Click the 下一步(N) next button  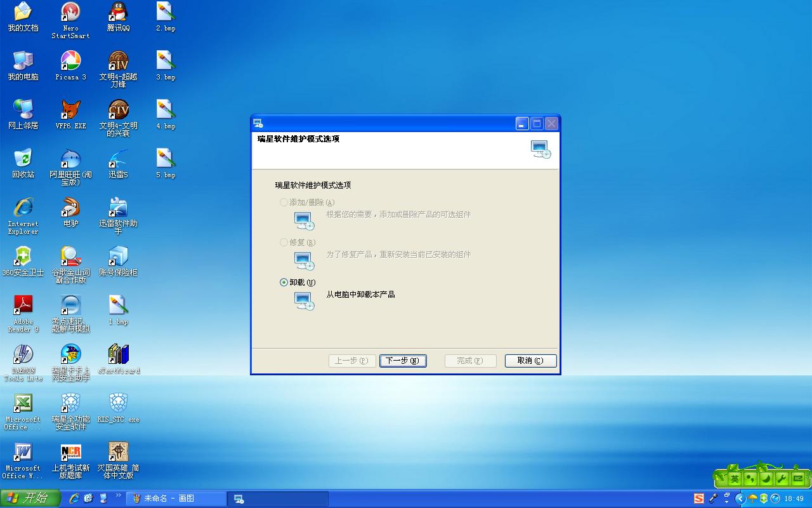[x=403, y=361]
